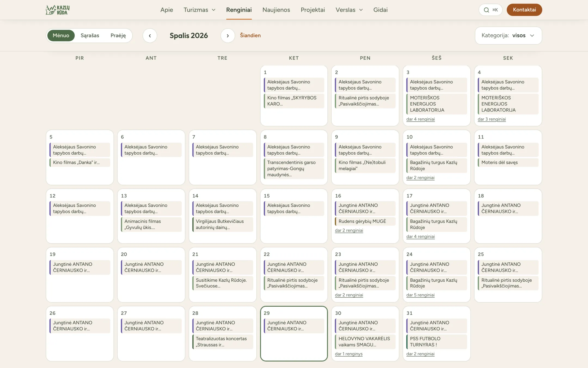
Task: Open the Apie page
Action: (x=167, y=10)
